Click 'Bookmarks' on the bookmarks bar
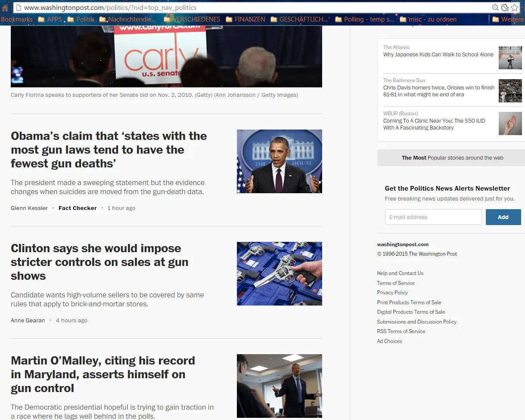Image resolution: width=525 pixels, height=420 pixels. point(16,19)
